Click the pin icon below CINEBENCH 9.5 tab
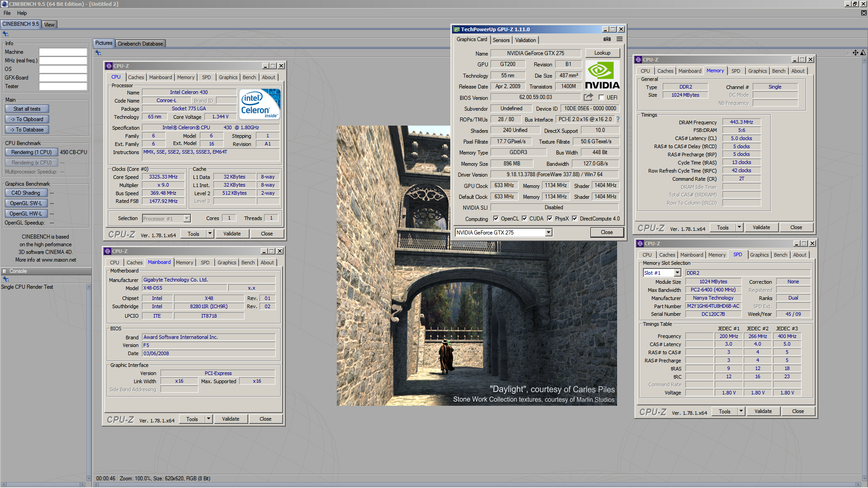This screenshot has width=868, height=488. click(x=5, y=34)
